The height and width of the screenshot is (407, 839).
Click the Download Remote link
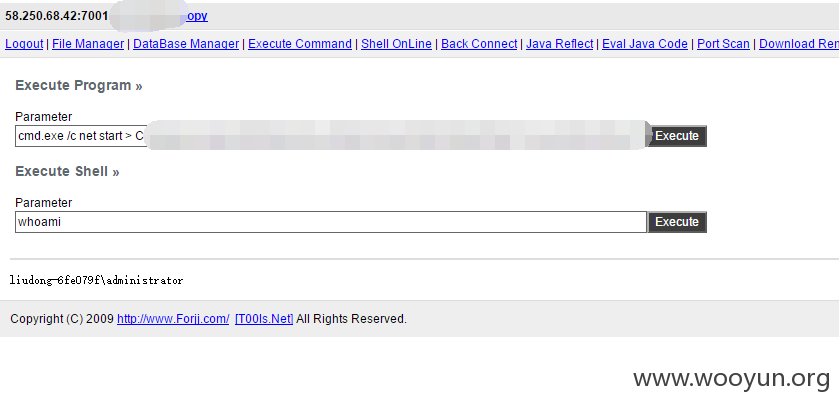(x=799, y=44)
